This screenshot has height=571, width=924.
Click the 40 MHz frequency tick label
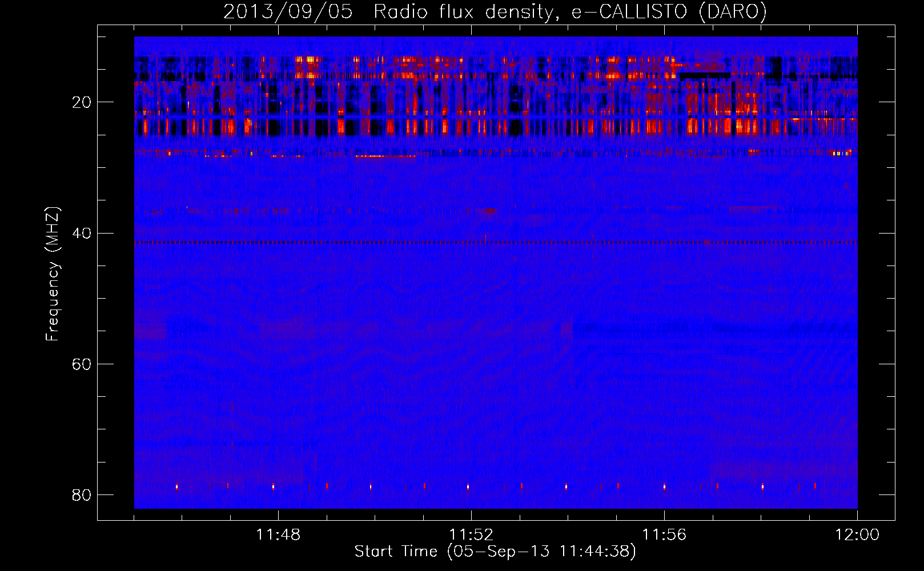[82, 233]
